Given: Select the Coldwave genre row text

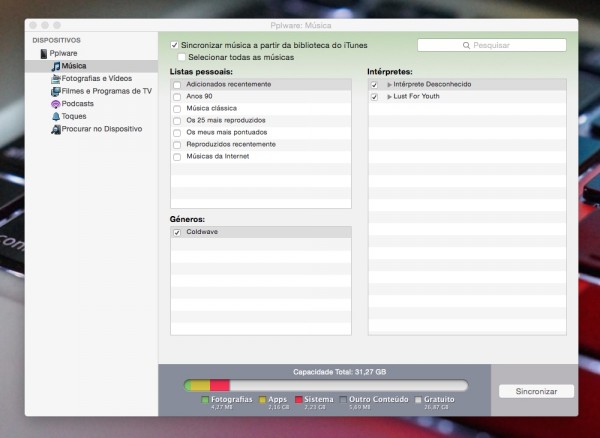Looking at the screenshot, I should (202, 232).
